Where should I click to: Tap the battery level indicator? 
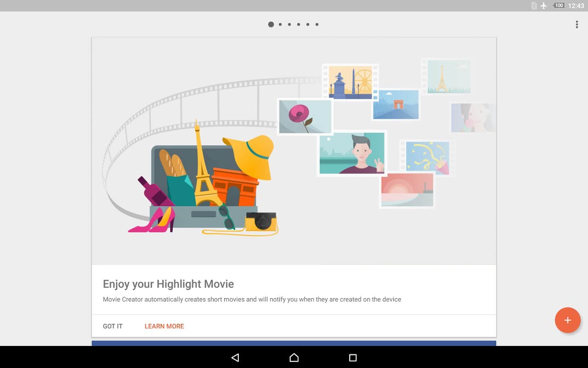coord(559,6)
